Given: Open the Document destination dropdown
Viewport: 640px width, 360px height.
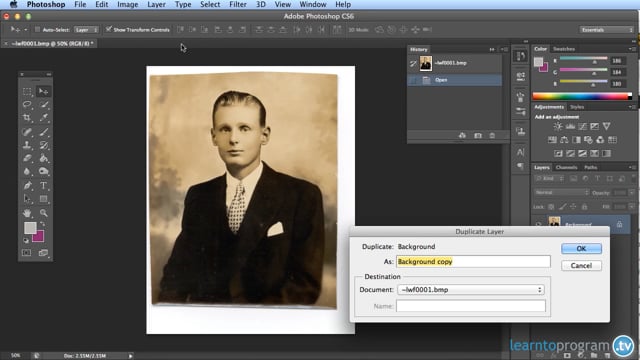Looking at the screenshot, I should coord(471,290).
